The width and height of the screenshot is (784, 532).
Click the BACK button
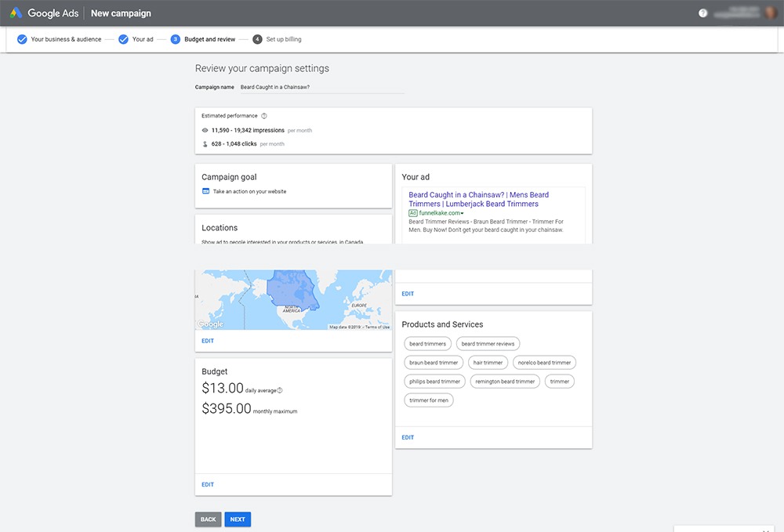point(208,519)
